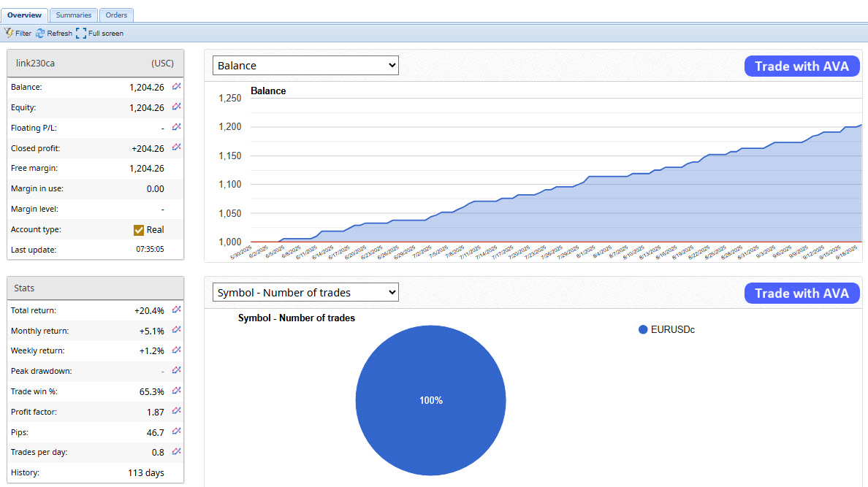Expand the Symbol - Number of trades dropdown
This screenshot has width=868, height=487.
[x=305, y=293]
